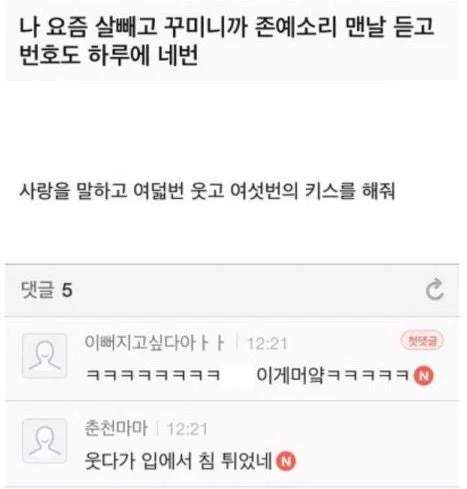The width and height of the screenshot is (467, 489).
Task: Tap the red N badge after 침 튀었네
Action: pyautogui.click(x=286, y=461)
